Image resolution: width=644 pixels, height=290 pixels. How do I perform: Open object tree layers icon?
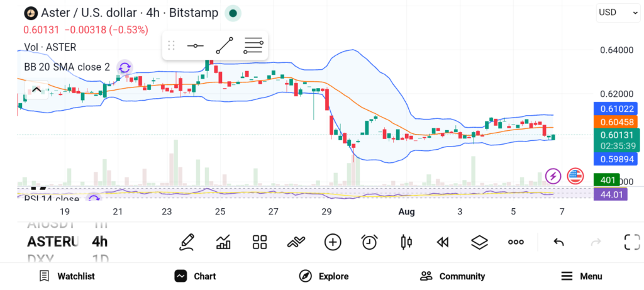click(479, 242)
